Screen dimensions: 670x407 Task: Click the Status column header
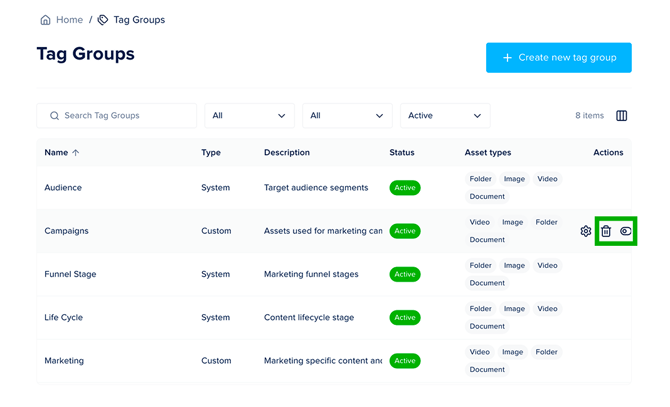pos(402,152)
